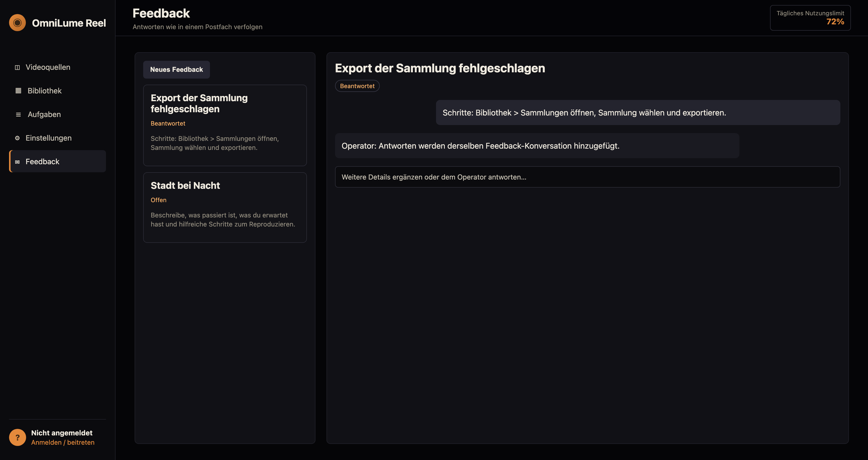Click the Aufgaben list icon
The height and width of the screenshot is (460, 868).
[x=19, y=114]
